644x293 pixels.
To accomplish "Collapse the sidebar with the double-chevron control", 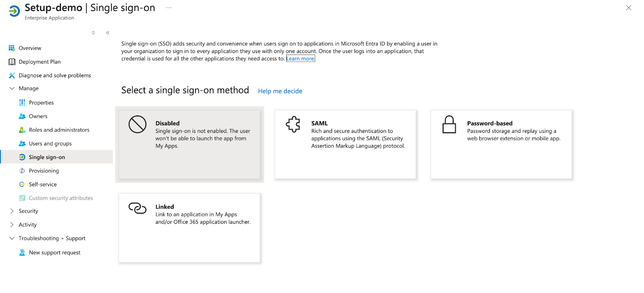I will point(107,33).
